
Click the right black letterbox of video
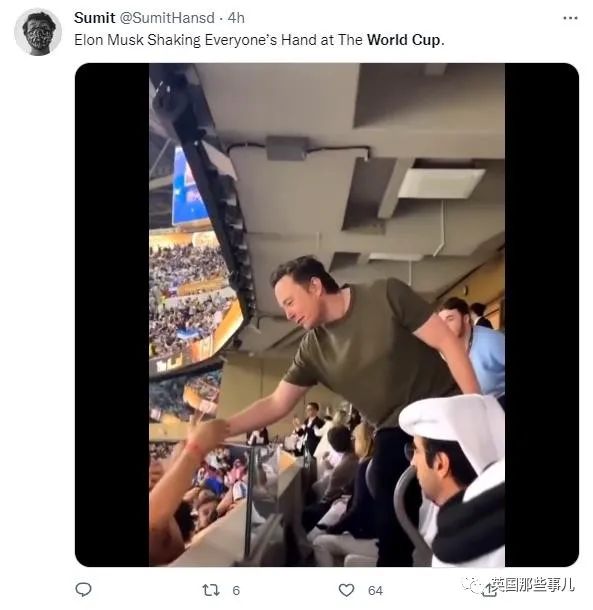542,315
